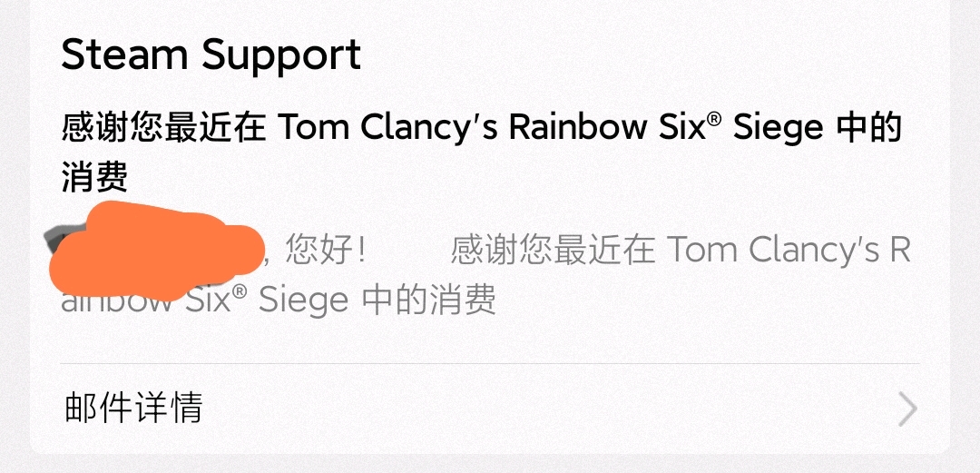Tap "Siege 中的" at the end of subject's first line

[x=818, y=128]
